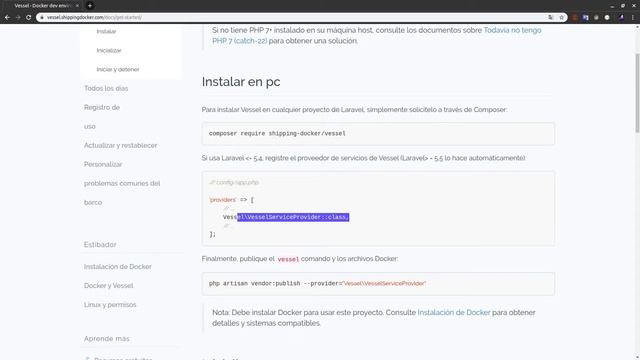Open the Inicializar sidebar link
640x360 pixels.
point(109,51)
